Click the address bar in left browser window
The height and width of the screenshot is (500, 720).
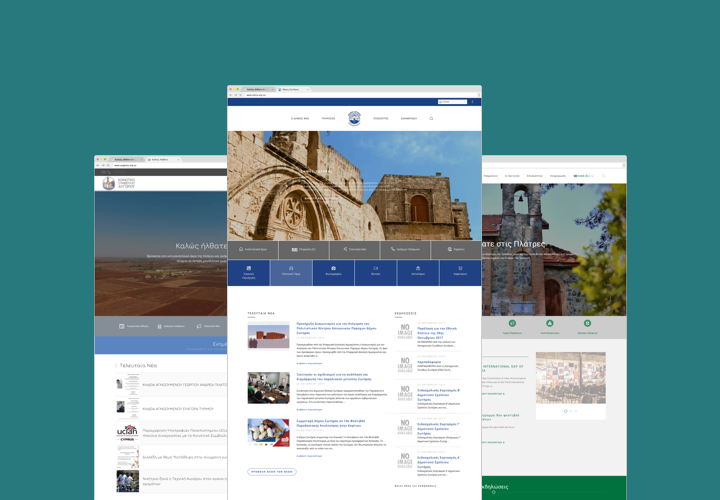pos(170,165)
